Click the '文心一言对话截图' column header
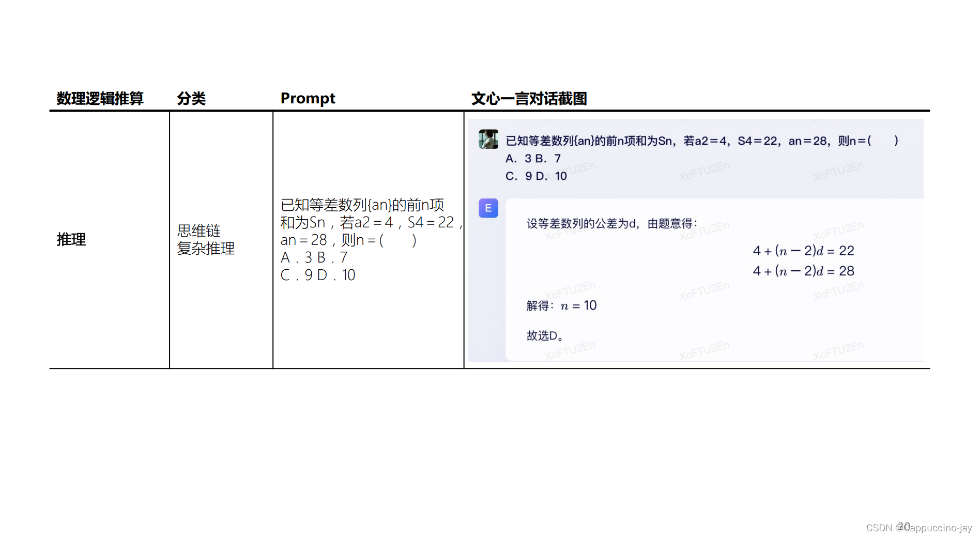The height and width of the screenshot is (538, 980). (529, 98)
